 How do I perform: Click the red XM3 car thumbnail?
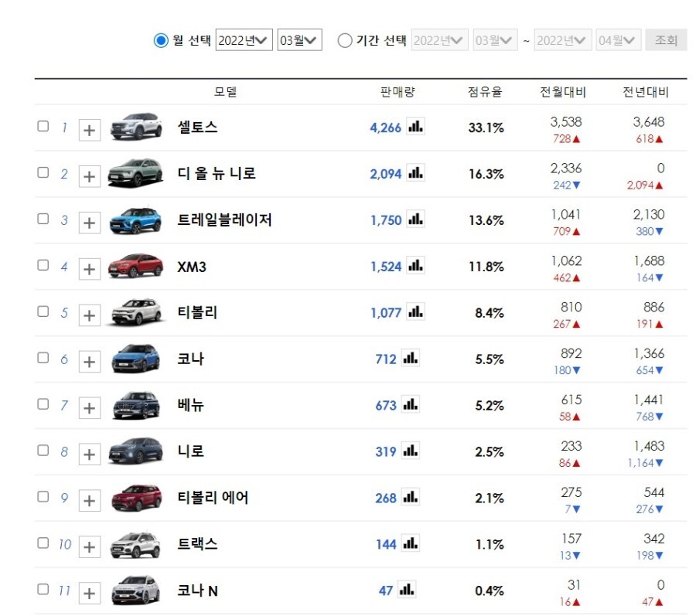coord(136,266)
